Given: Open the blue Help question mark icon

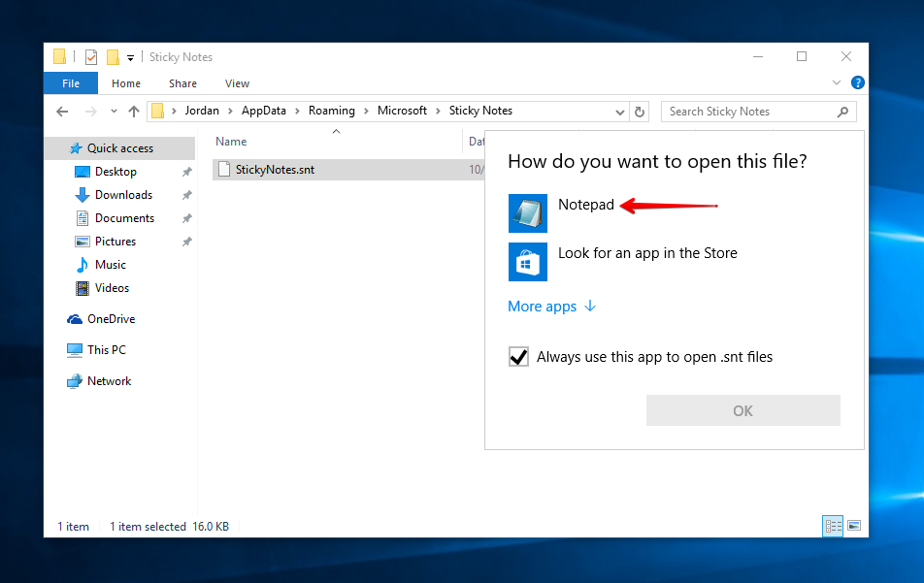Looking at the screenshot, I should click(x=857, y=83).
